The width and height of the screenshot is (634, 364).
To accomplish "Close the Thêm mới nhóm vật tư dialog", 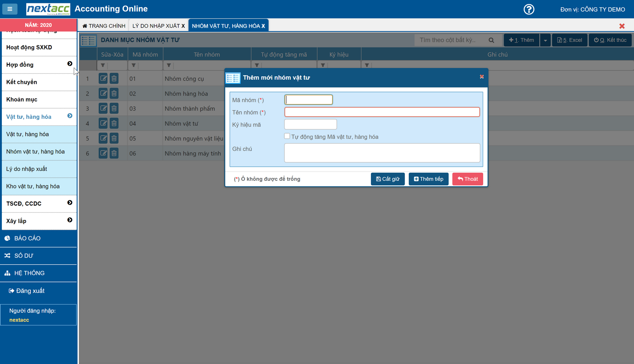I will click(x=482, y=77).
